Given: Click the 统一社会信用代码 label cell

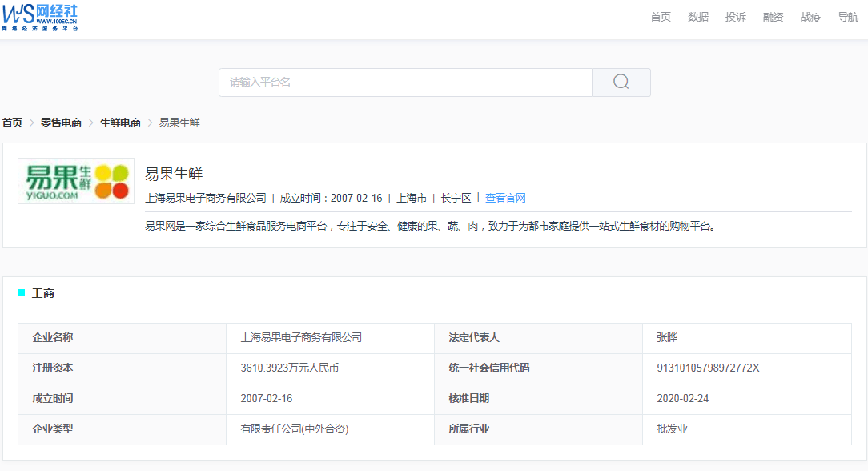Looking at the screenshot, I should coord(538,368).
